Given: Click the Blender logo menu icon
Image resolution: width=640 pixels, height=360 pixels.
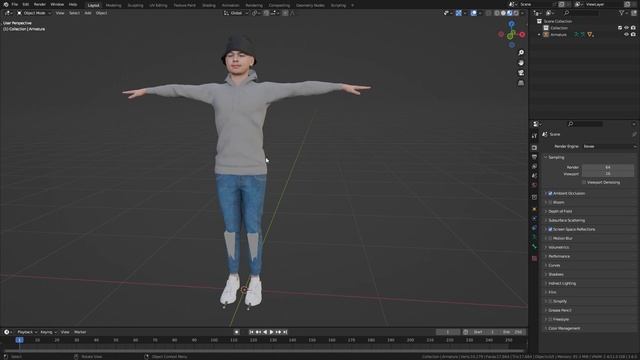Looking at the screenshot, I should [x=6, y=4].
